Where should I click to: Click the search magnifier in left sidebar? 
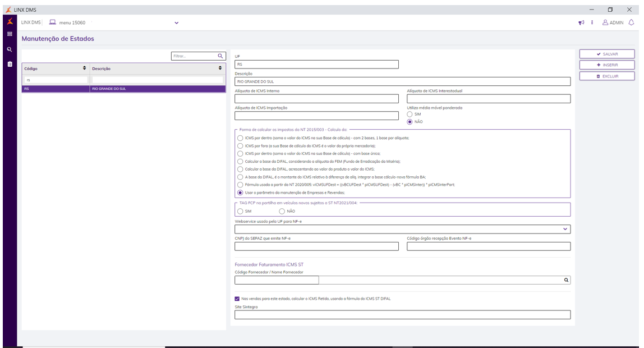click(10, 49)
